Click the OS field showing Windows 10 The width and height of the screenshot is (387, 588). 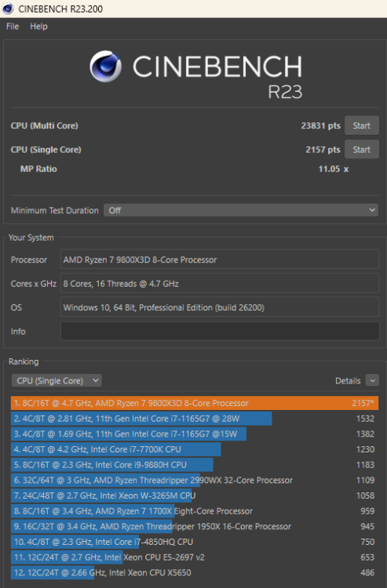220,307
